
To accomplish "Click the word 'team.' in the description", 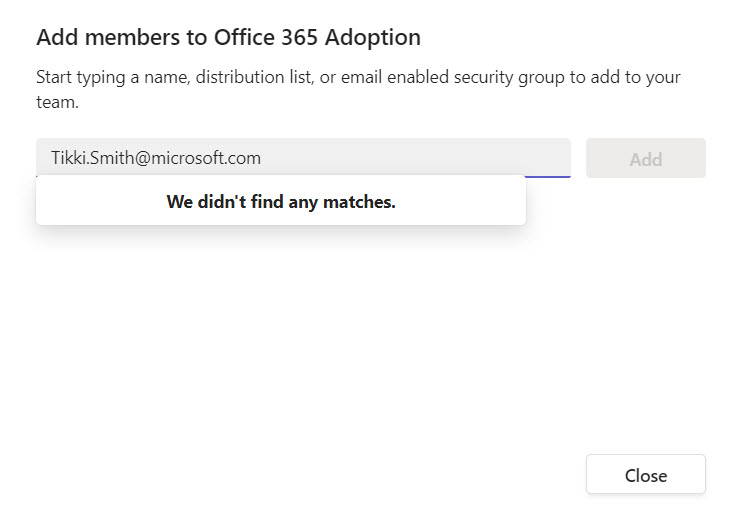I will click(57, 102).
